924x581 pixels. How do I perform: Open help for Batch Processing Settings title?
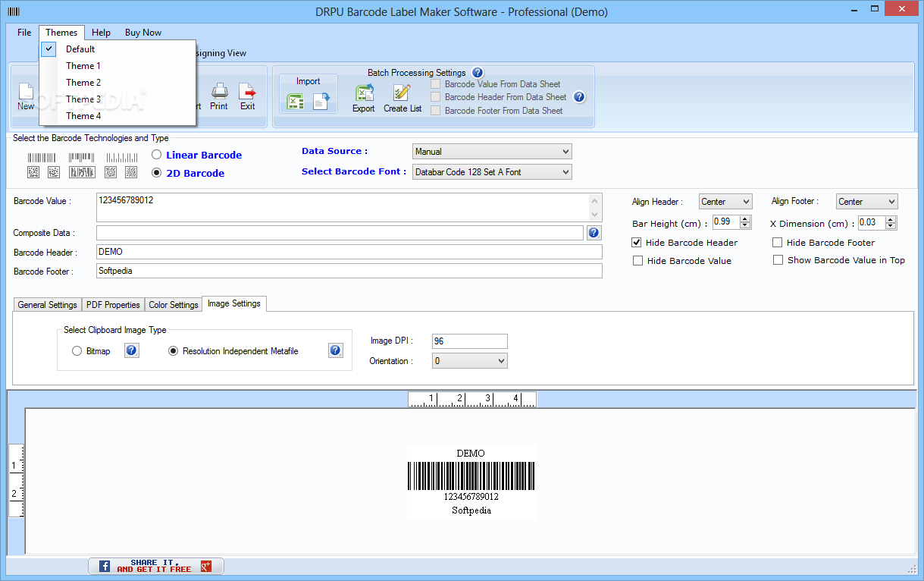[478, 73]
